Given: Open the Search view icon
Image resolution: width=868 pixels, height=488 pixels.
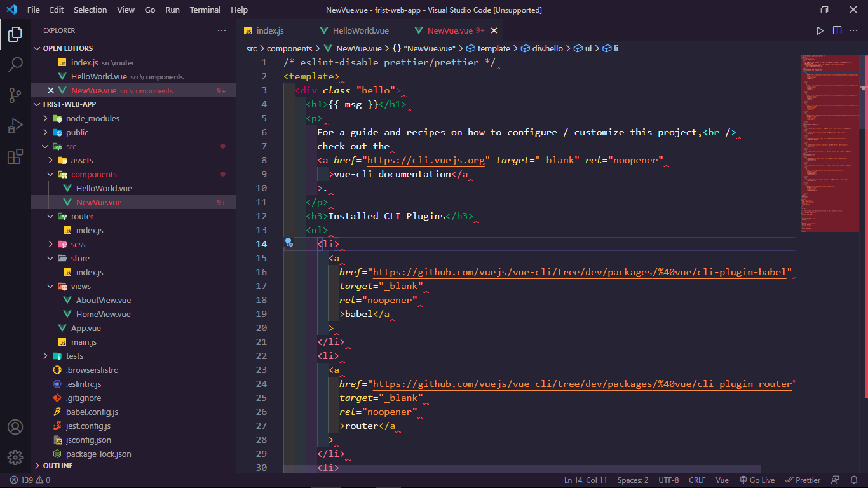Looking at the screenshot, I should pyautogui.click(x=15, y=64).
